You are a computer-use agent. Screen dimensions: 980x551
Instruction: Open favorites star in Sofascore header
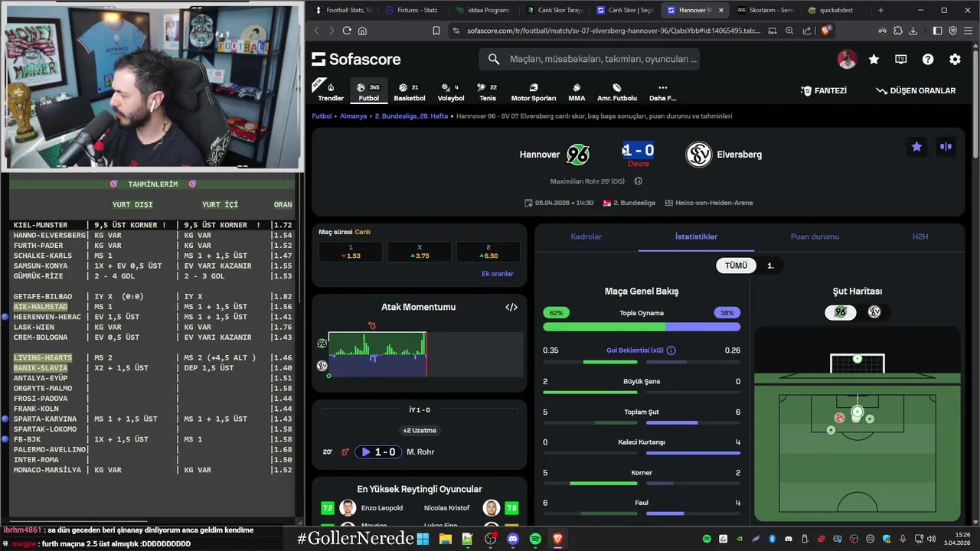pyautogui.click(x=874, y=59)
